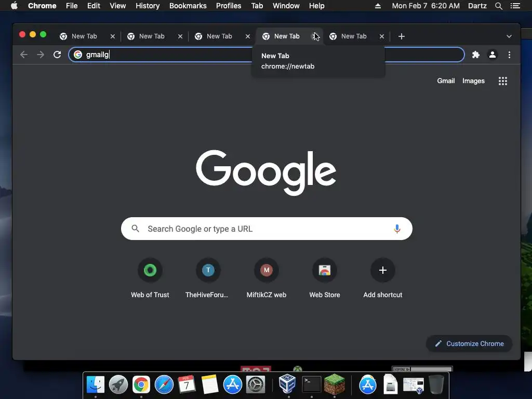532x399 pixels.
Task: Open the File menu
Action: coord(72,6)
